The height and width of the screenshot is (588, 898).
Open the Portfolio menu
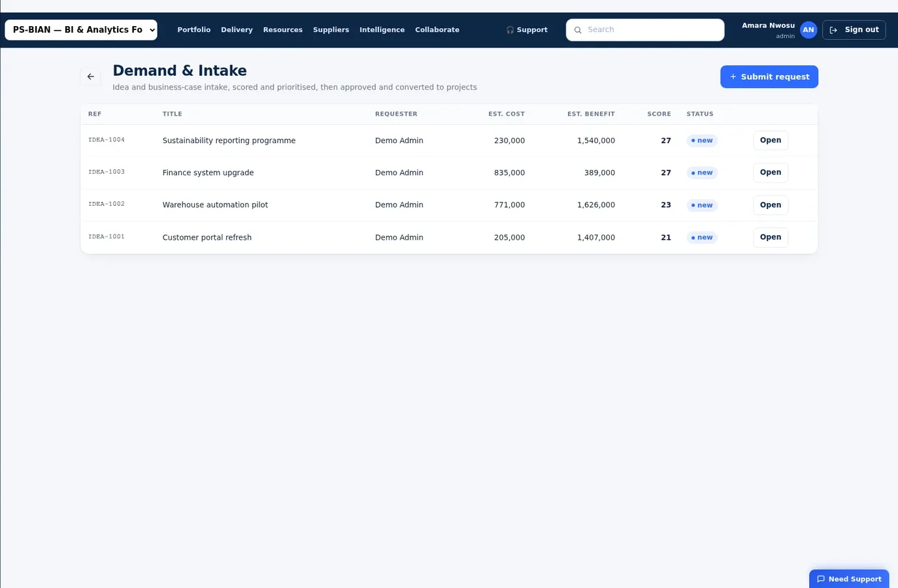point(194,30)
